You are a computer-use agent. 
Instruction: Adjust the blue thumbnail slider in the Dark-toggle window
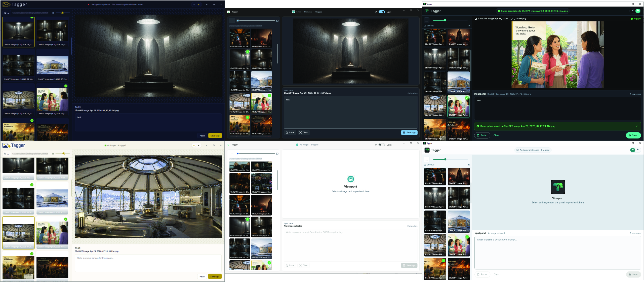pyautogui.click(x=256, y=21)
